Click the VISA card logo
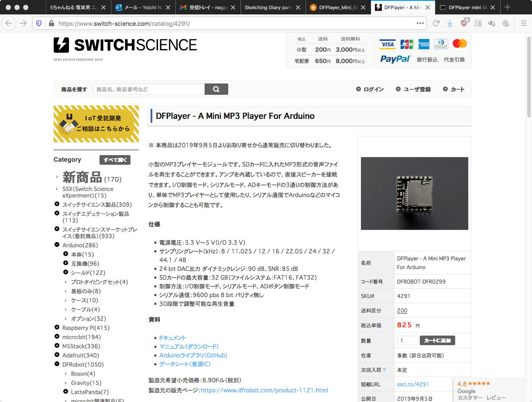Viewport: 532px width, 402px height. 387,44
